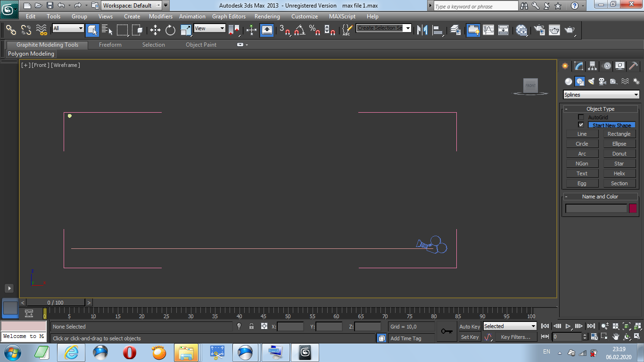Viewport: 644px width, 362px height.
Task: Open the MAXScript menu
Action: [x=342, y=16]
